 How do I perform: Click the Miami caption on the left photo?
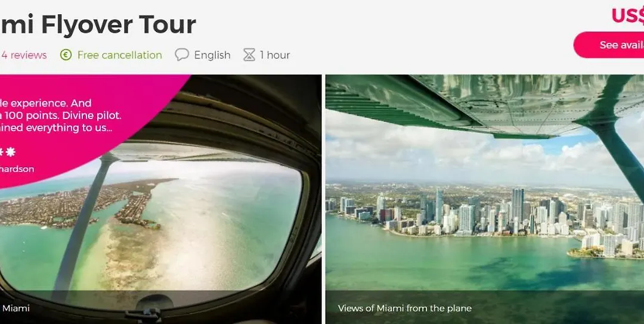[16, 308]
